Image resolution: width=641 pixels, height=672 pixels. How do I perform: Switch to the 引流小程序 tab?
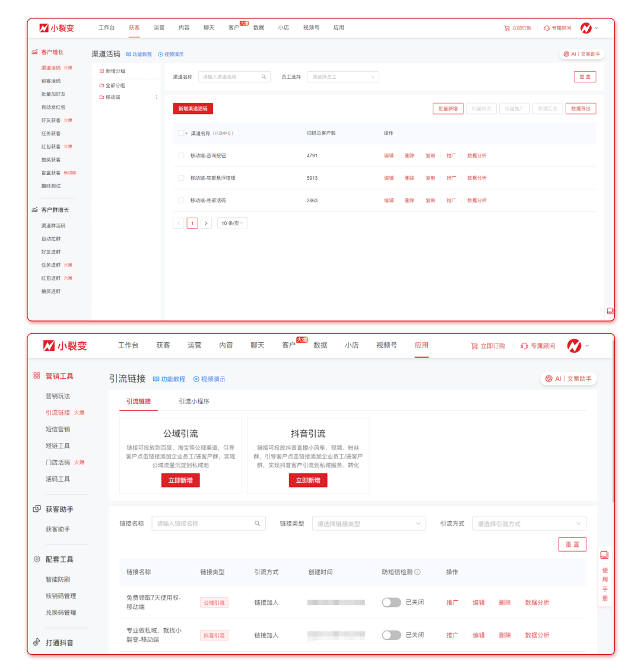click(x=193, y=402)
